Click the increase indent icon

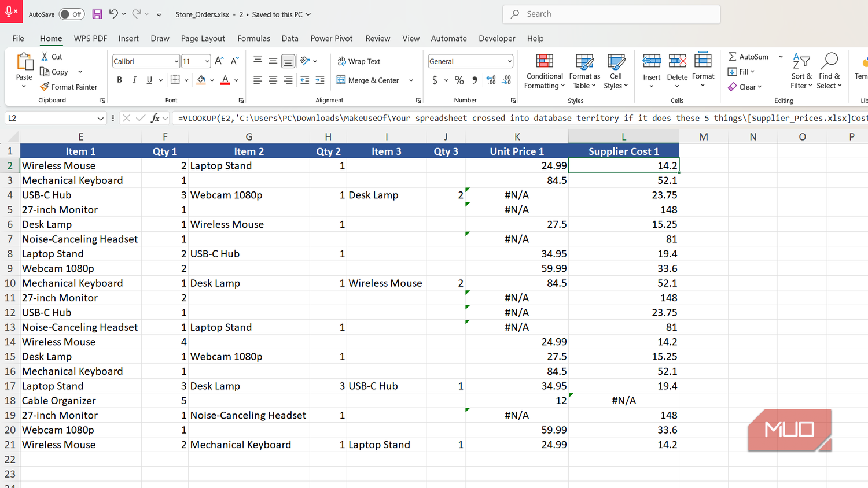pyautogui.click(x=320, y=80)
